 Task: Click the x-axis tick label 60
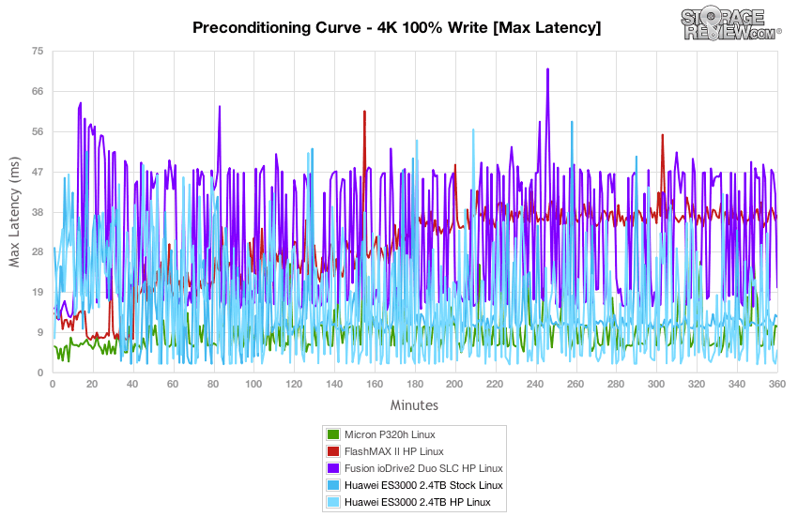pyautogui.click(x=173, y=384)
